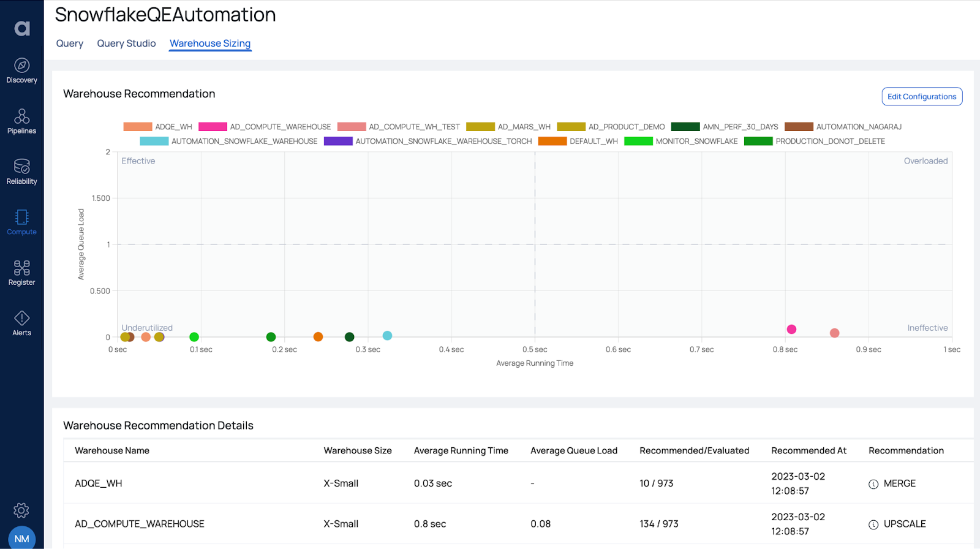Click the NM user avatar
This screenshot has width=980, height=549.
(x=22, y=538)
